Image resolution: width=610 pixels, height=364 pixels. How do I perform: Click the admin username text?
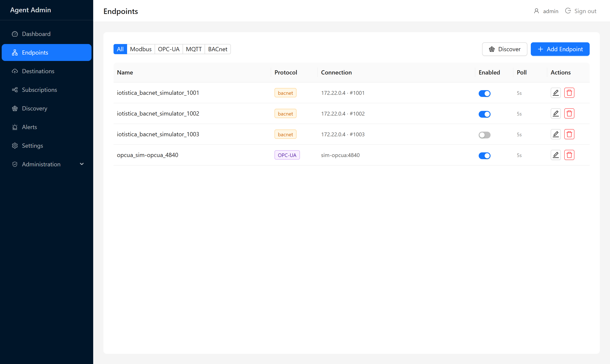pyautogui.click(x=551, y=11)
